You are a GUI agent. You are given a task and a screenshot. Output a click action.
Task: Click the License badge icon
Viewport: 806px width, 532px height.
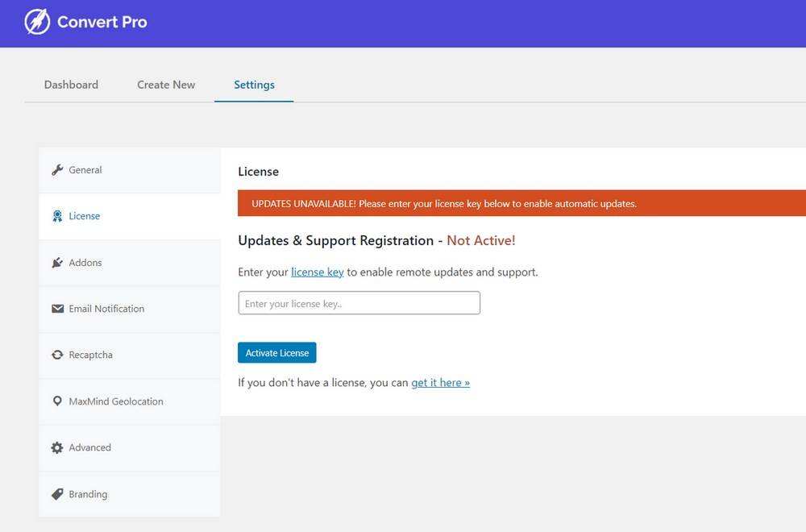[57, 216]
